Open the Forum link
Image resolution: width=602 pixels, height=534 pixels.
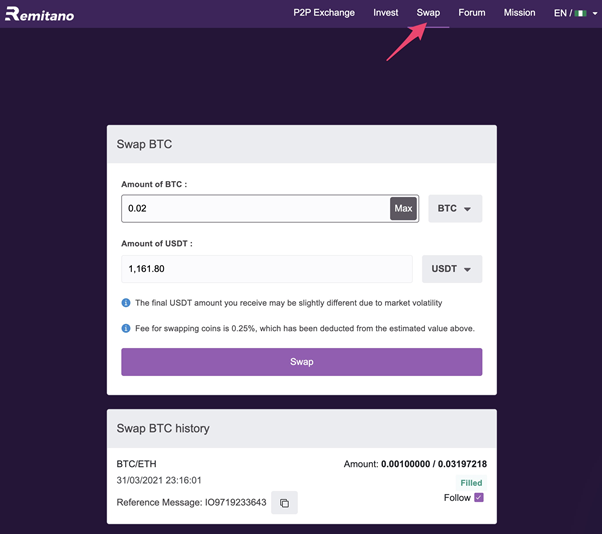pos(471,13)
